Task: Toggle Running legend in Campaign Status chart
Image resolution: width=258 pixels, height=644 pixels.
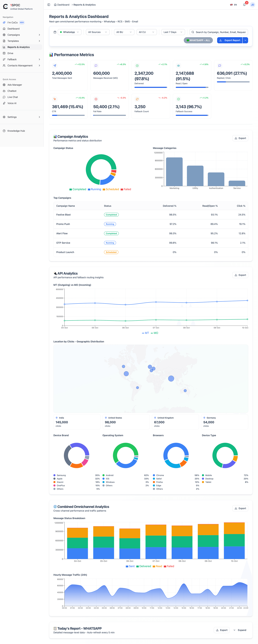Action: coord(94,189)
